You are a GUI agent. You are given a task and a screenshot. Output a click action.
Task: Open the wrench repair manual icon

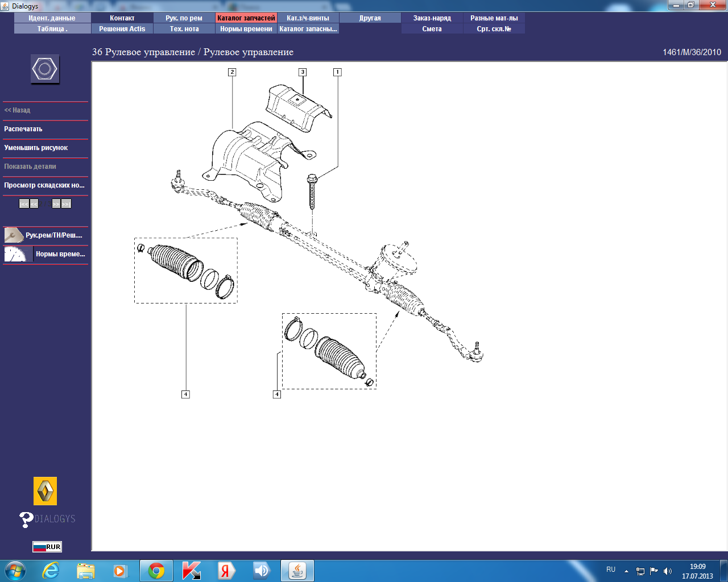(x=14, y=235)
